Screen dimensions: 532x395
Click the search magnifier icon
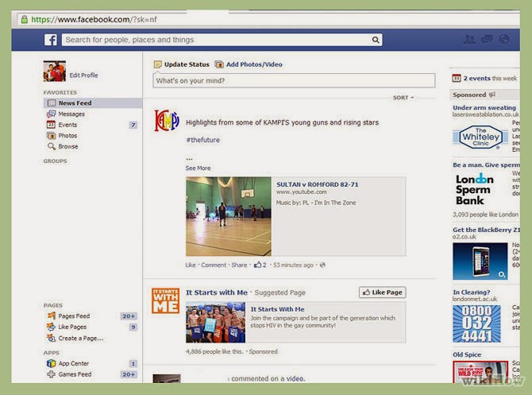[x=376, y=40]
